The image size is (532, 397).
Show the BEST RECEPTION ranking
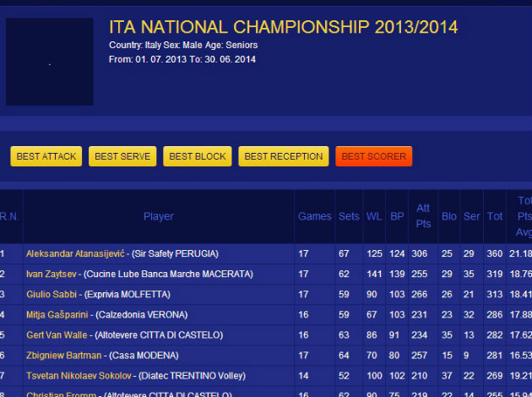click(x=284, y=156)
